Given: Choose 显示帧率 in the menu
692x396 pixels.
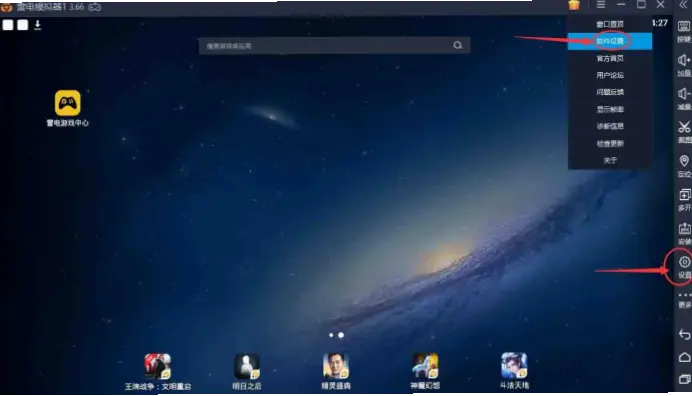Looking at the screenshot, I should tap(610, 109).
